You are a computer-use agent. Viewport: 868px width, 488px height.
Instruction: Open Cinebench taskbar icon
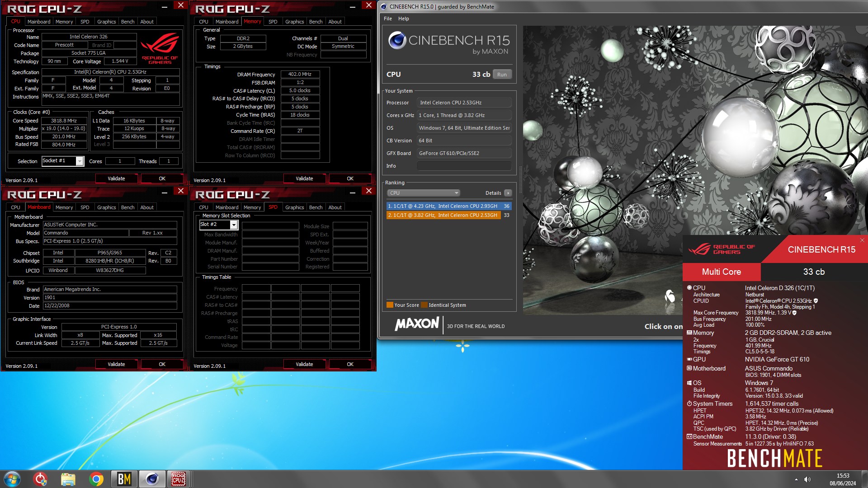click(151, 479)
